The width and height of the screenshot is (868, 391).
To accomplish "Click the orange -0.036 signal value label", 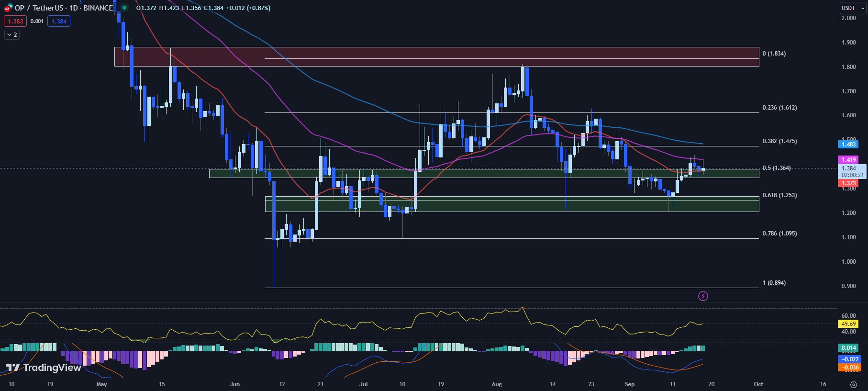I will [x=849, y=368].
